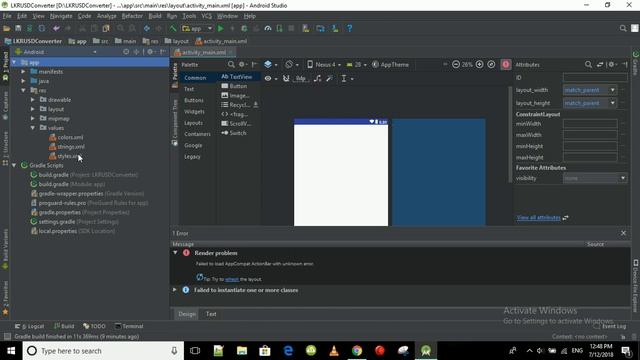The width and height of the screenshot is (640, 360).
Task: Open the guidelines dropdown icon
Action: click(x=347, y=78)
